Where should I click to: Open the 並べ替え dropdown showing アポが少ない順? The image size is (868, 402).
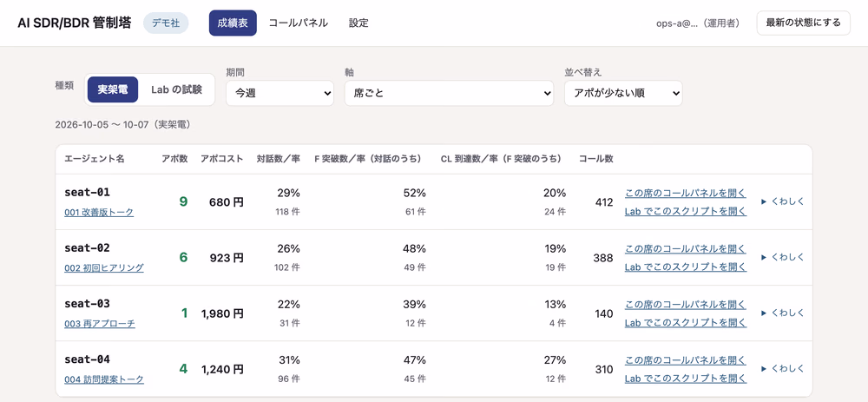point(623,93)
